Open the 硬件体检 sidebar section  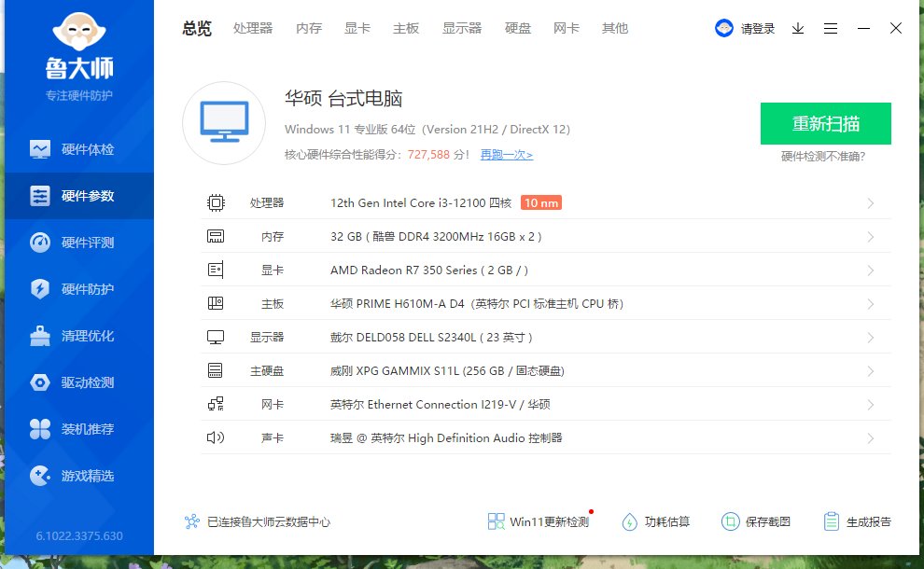79,149
